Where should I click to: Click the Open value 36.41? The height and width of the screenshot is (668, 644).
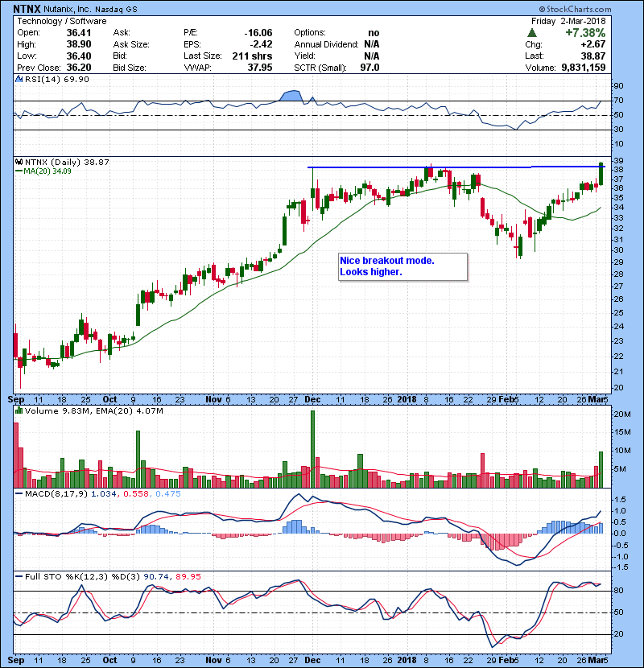(79, 33)
